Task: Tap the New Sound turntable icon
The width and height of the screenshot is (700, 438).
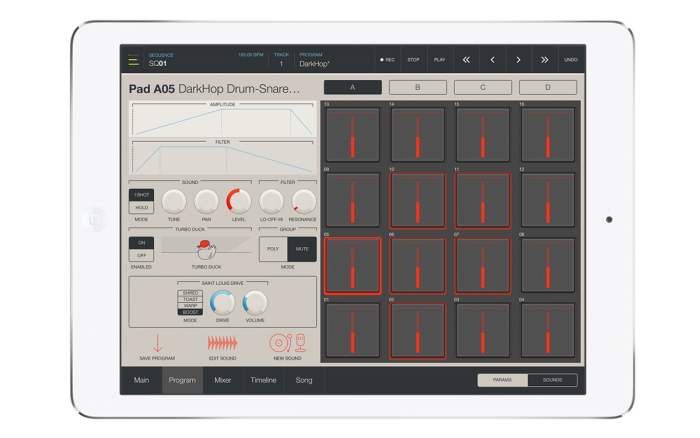Action: click(286, 343)
